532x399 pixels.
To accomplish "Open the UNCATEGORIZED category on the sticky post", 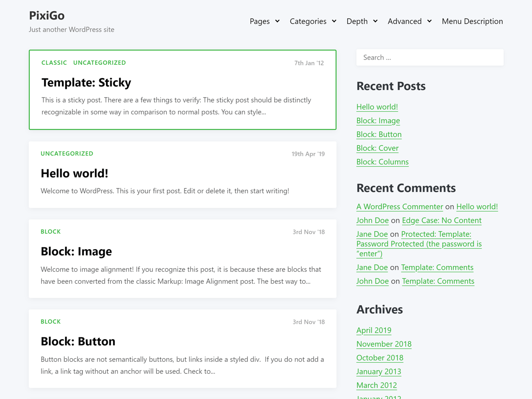I will [x=99, y=63].
